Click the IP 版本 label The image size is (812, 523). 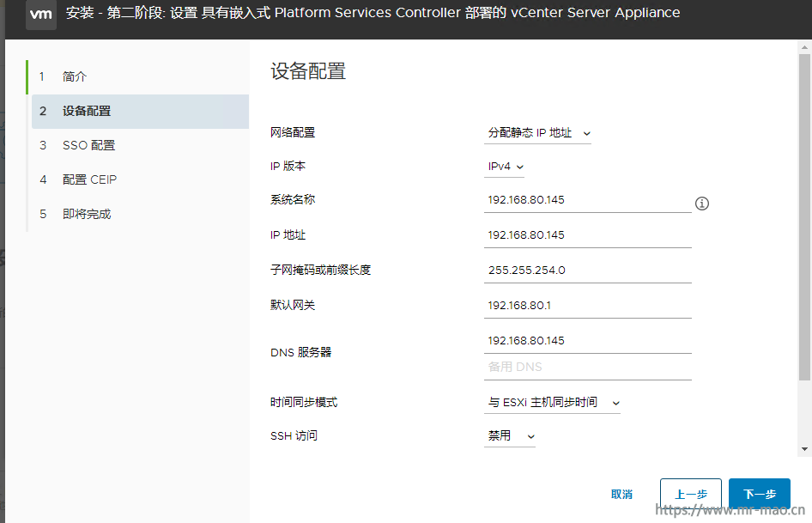point(288,166)
